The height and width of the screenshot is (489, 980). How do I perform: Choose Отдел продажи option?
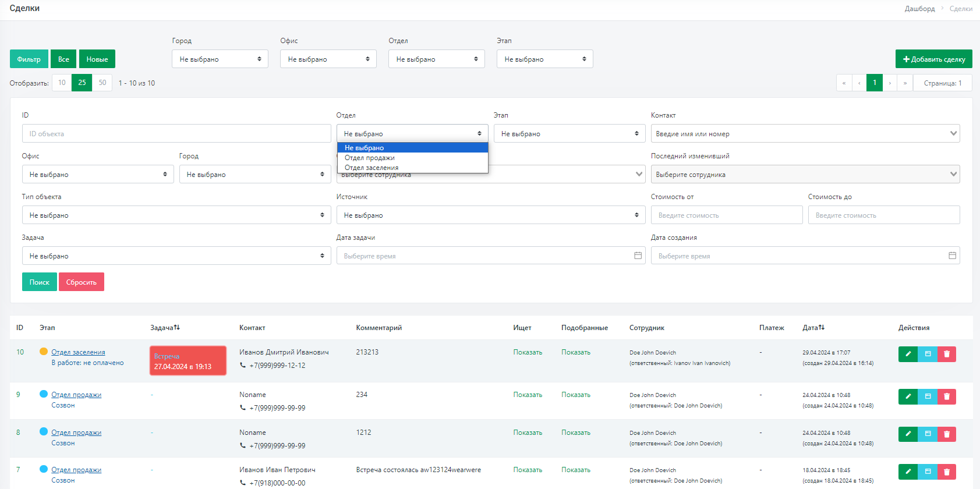tap(412, 158)
